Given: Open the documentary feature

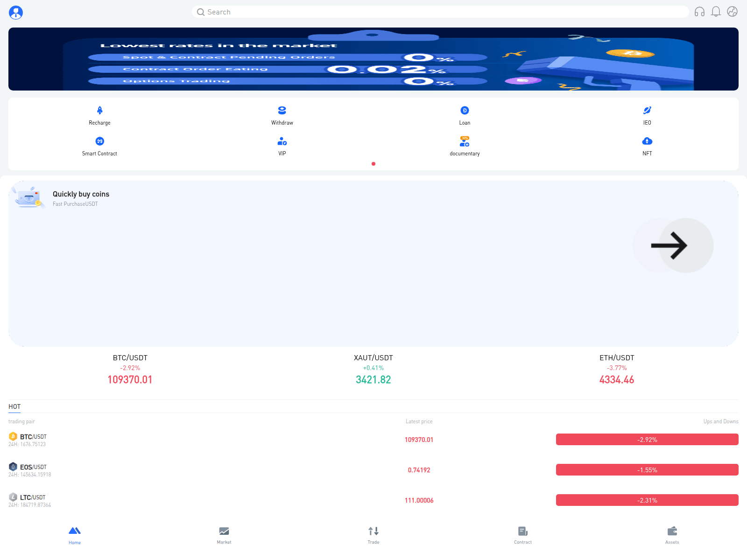Looking at the screenshot, I should 465,146.
